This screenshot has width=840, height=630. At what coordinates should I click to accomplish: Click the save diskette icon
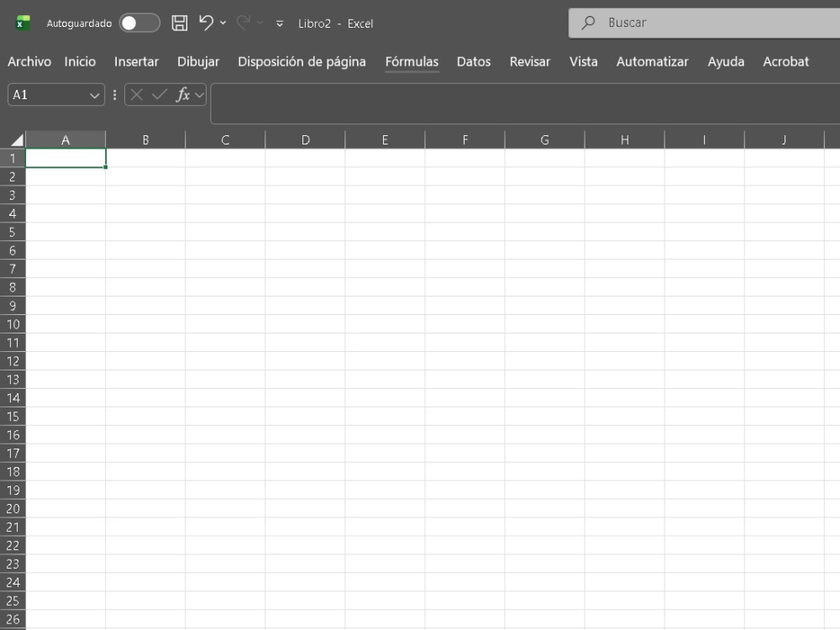click(180, 23)
